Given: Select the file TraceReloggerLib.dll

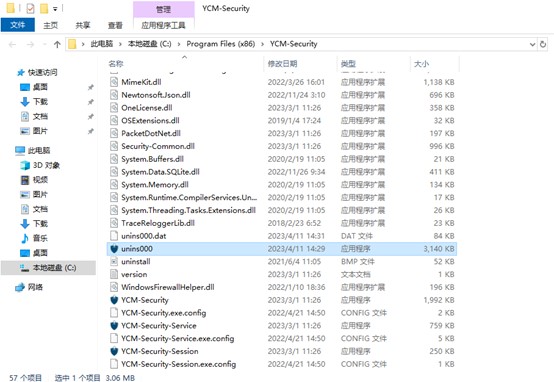Looking at the screenshot, I should pos(282,223).
